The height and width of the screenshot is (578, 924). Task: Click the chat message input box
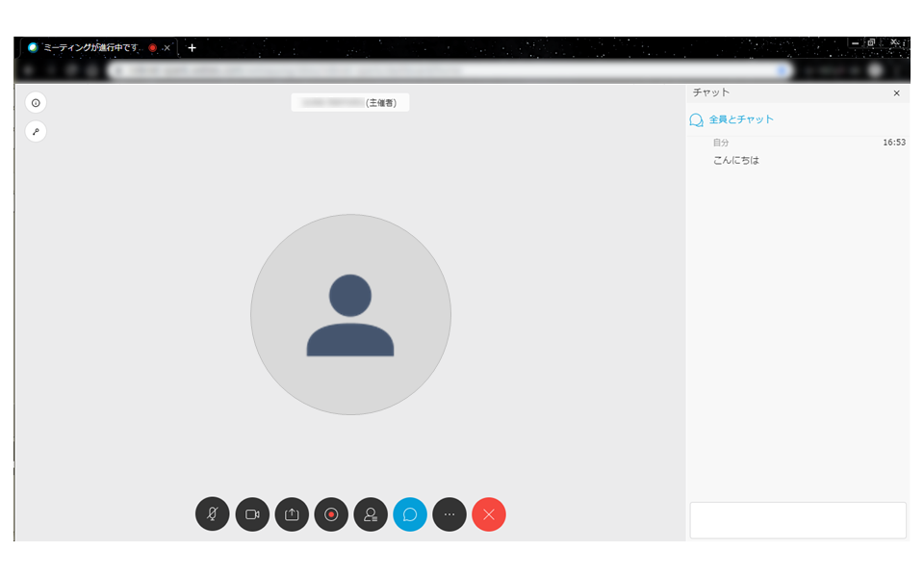(798, 520)
